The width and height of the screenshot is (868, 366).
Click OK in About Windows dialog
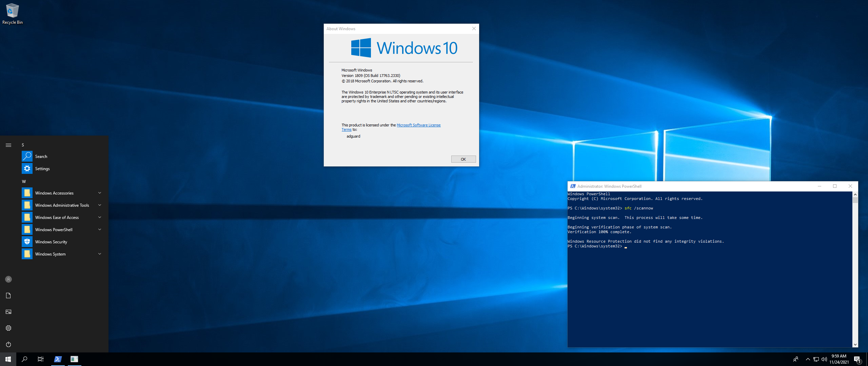[463, 159]
